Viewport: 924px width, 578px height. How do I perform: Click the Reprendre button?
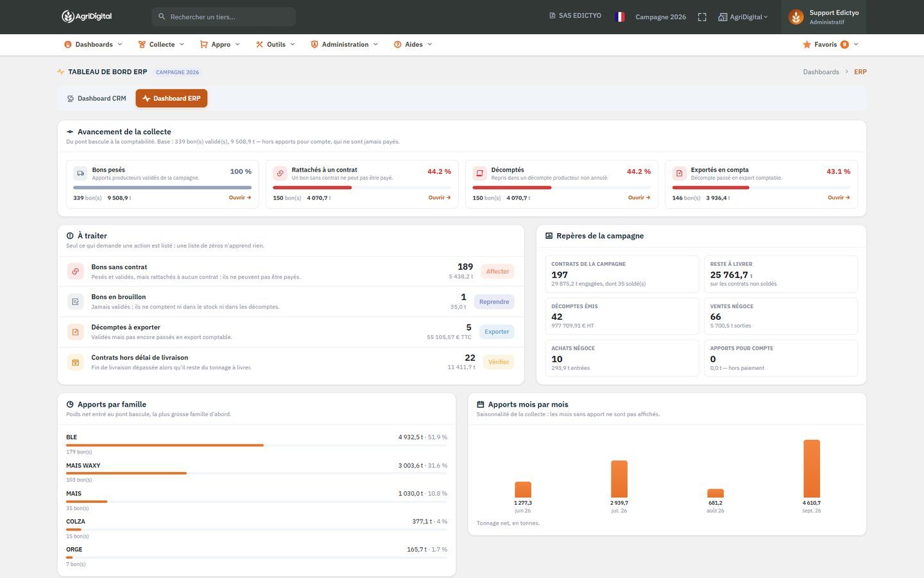tap(494, 302)
